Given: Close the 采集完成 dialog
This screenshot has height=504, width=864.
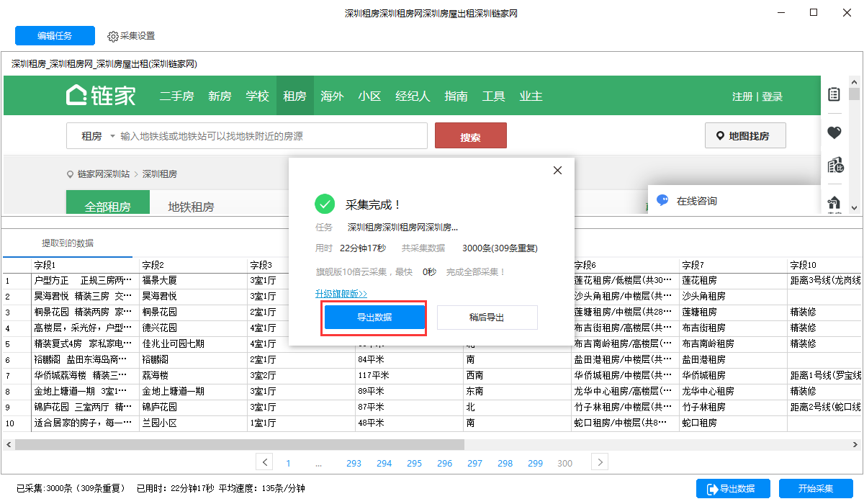Looking at the screenshot, I should pyautogui.click(x=557, y=171).
